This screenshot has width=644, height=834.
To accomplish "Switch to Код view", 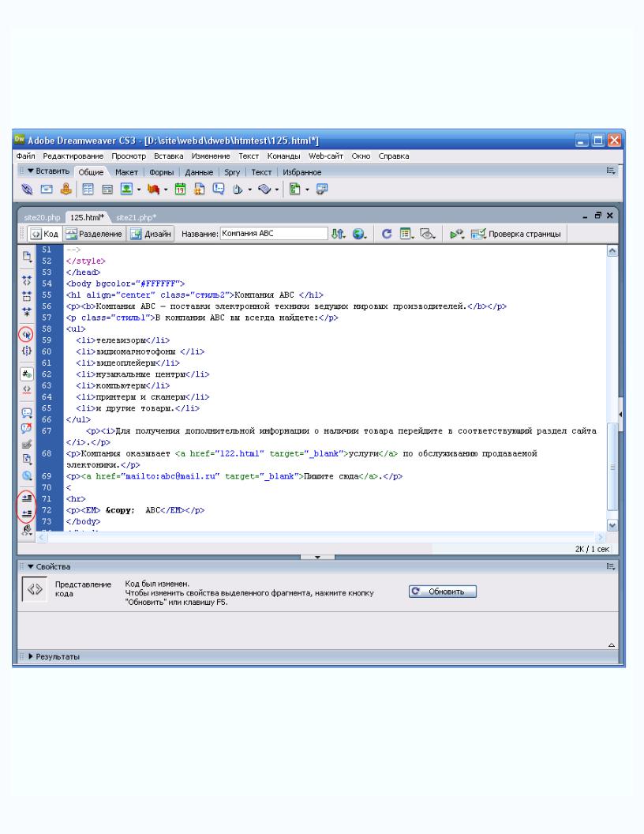I will point(45,234).
